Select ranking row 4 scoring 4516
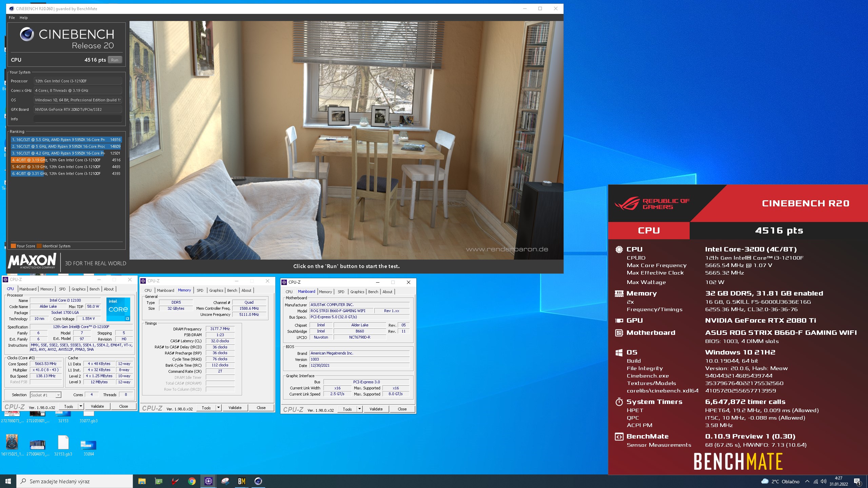The height and width of the screenshot is (488, 868). pos(66,160)
